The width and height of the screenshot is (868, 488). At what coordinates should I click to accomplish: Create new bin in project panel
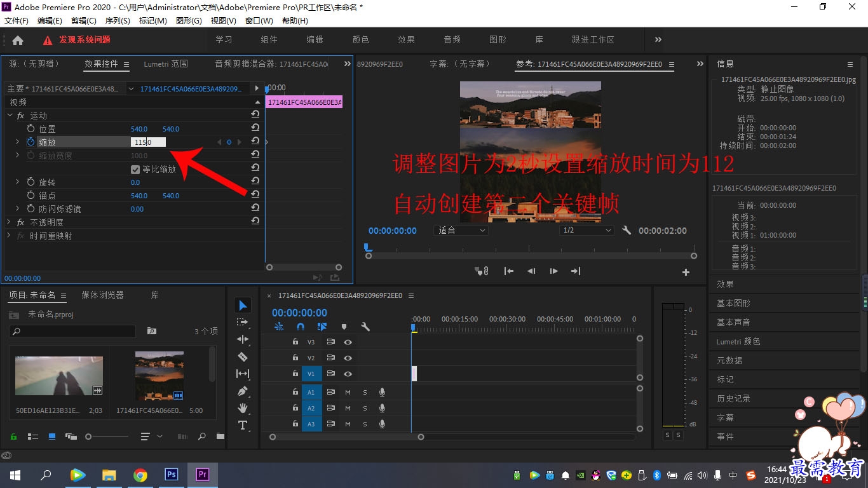(220, 437)
